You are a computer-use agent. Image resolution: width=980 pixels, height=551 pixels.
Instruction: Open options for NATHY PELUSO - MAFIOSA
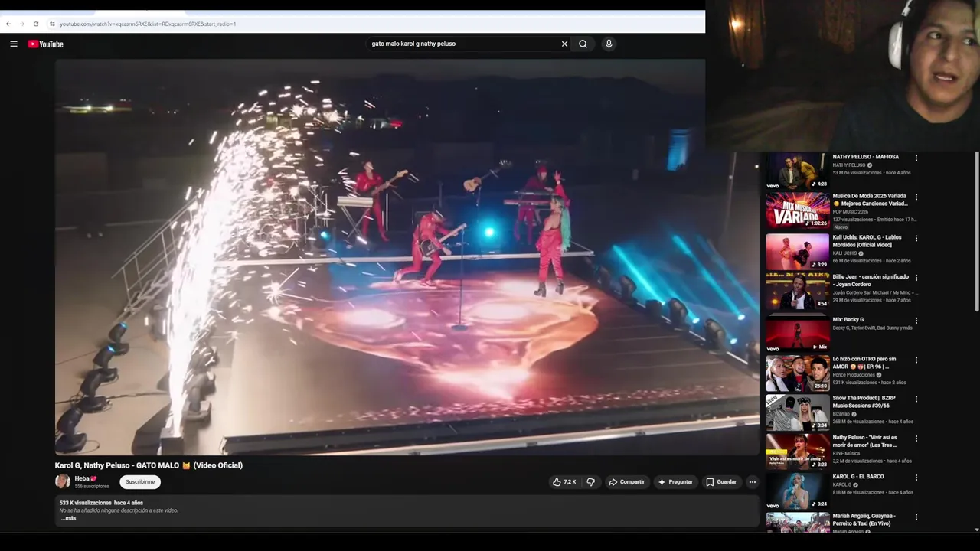[916, 158]
